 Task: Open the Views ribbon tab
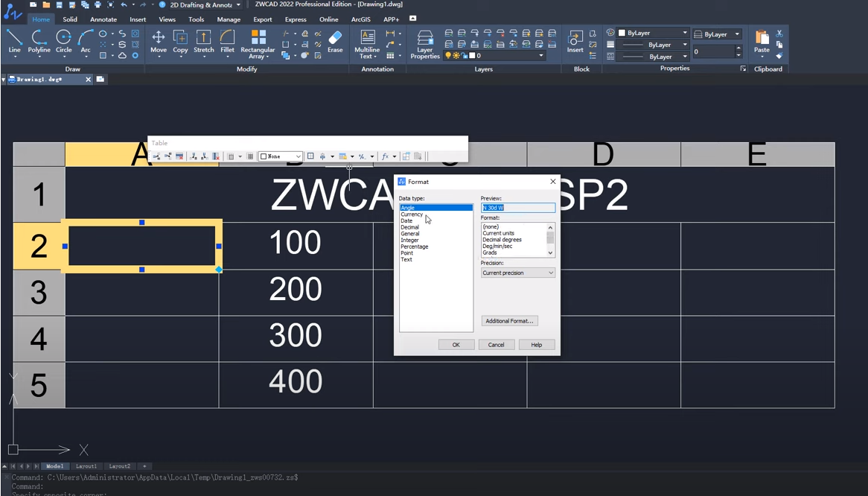point(167,19)
